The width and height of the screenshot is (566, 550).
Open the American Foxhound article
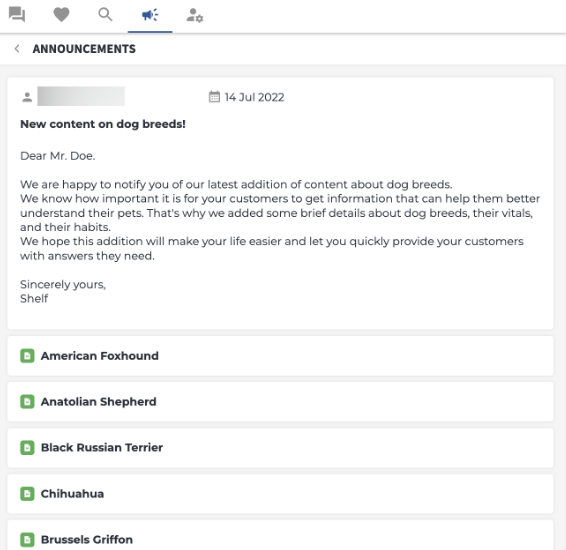pyautogui.click(x=280, y=356)
